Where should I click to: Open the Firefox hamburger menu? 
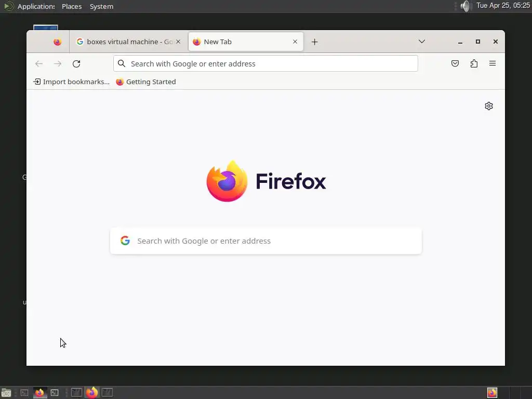pos(493,63)
